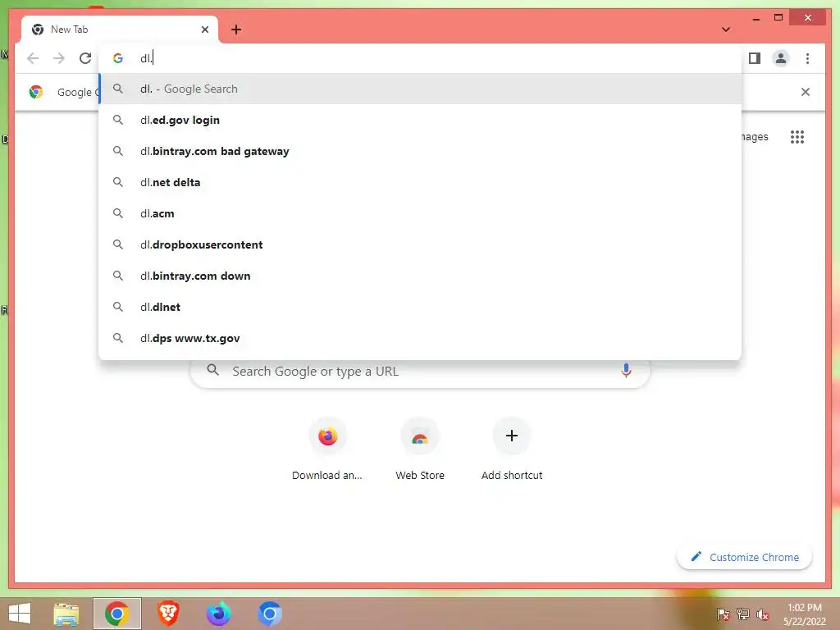Screen dimensions: 840x630
Task: Dismiss the Google Chrome info bar
Action: 806,92
